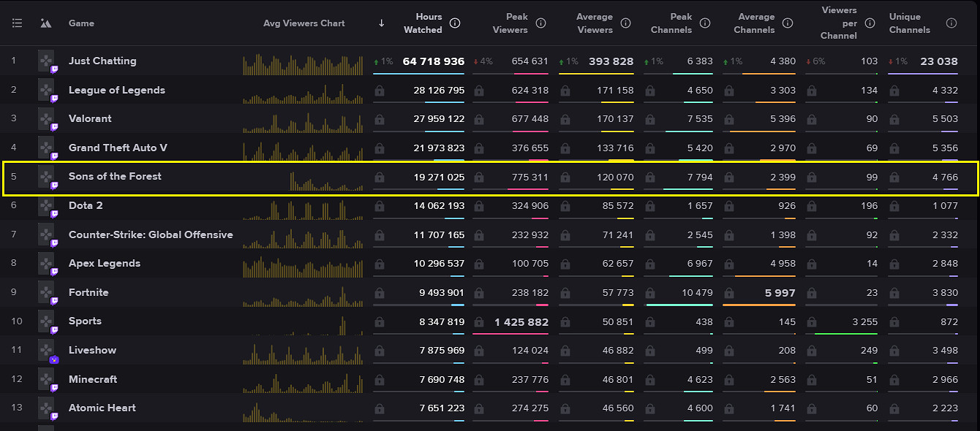The width and height of the screenshot is (980, 431).
Task: Click the info icon beside Peak Viewers
Action: (x=540, y=23)
